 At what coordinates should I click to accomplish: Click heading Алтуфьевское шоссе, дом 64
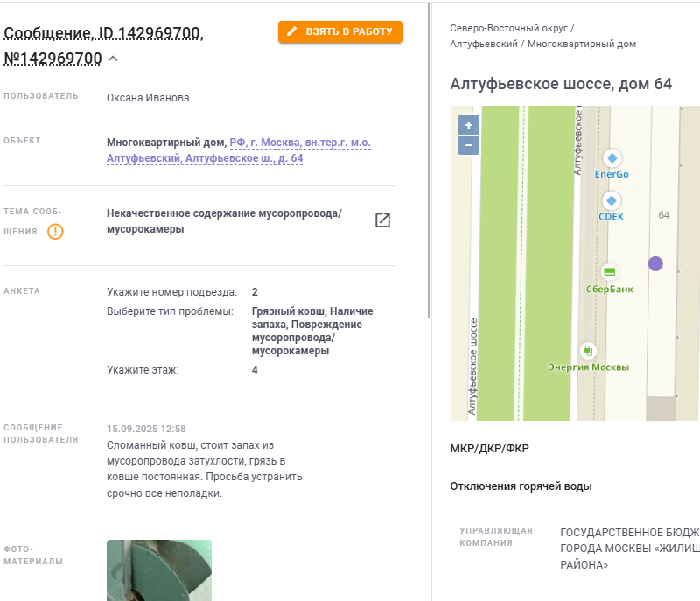coord(561,84)
